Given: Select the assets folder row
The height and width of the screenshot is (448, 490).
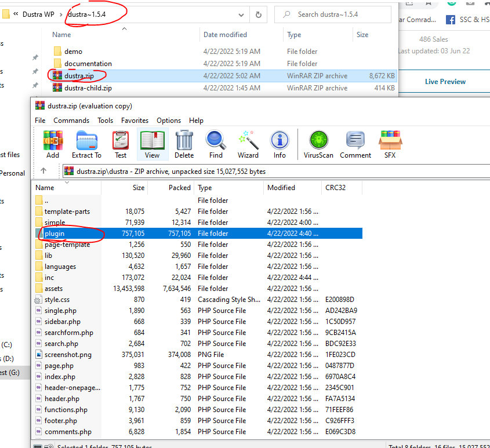Looking at the screenshot, I should [198, 289].
